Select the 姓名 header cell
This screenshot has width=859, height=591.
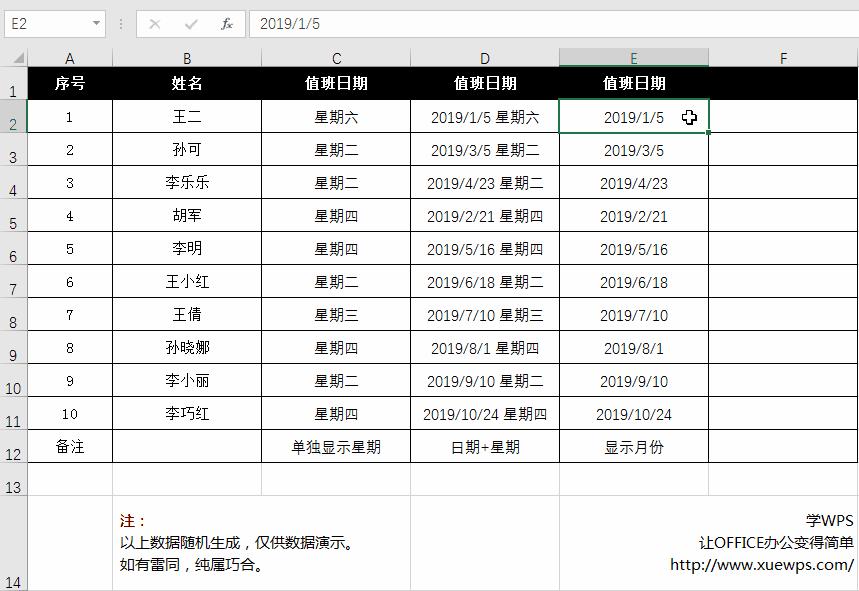(x=187, y=84)
